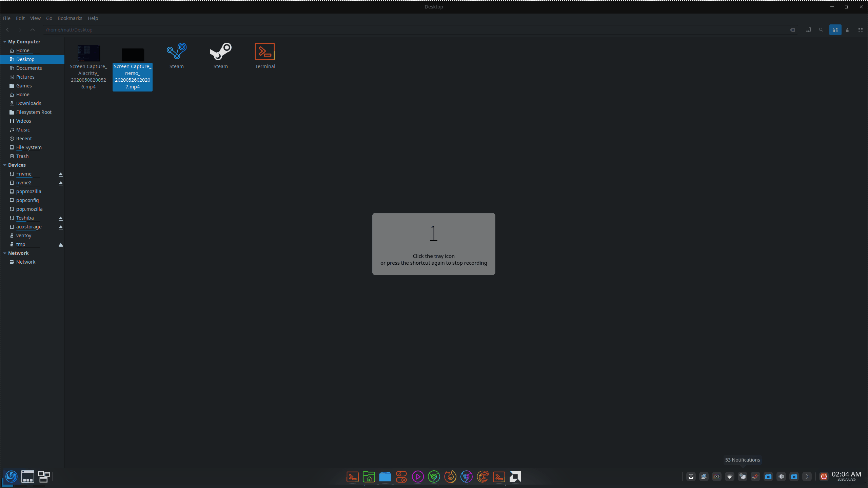868x488 pixels.
Task: Open the volume control in tray
Action: (x=781, y=477)
